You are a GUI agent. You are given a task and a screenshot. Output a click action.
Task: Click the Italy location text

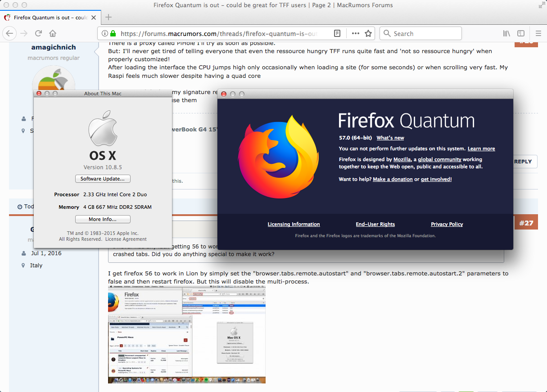(36, 265)
